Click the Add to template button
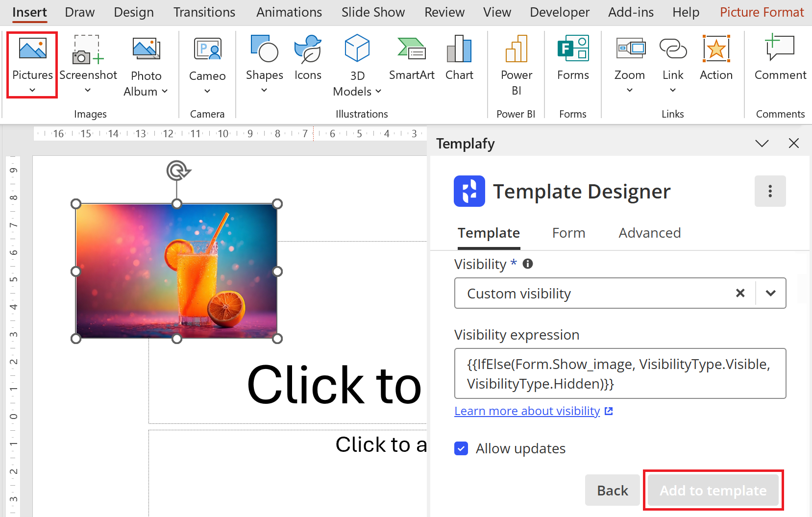 713,490
